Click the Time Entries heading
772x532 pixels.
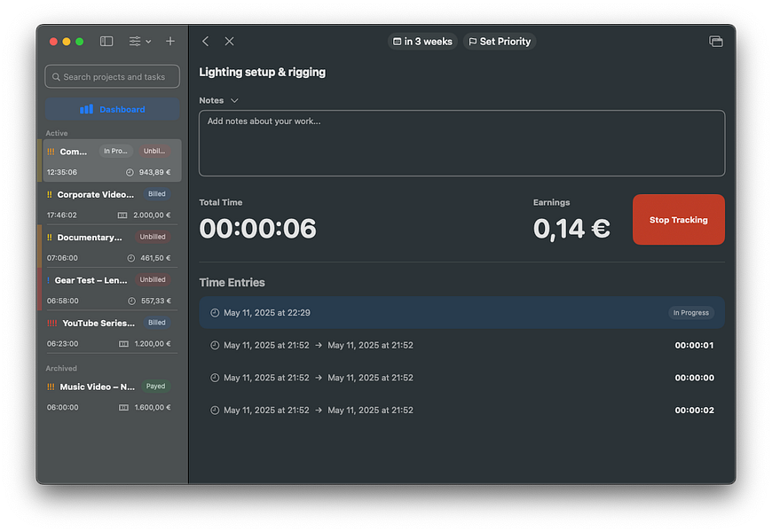point(232,283)
